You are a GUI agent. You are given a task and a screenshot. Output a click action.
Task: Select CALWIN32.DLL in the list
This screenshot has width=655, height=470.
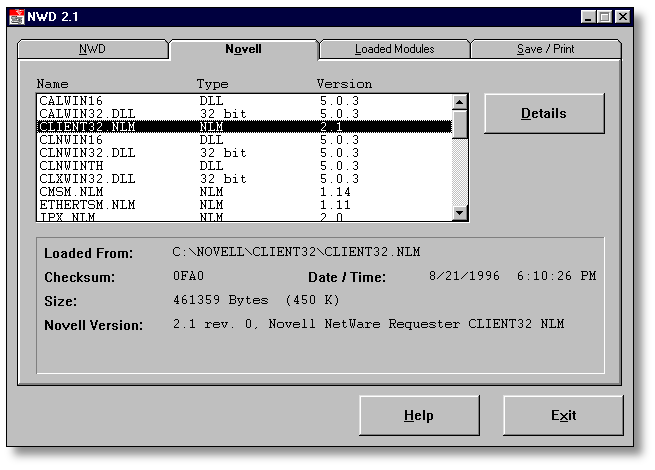[x=244, y=114]
